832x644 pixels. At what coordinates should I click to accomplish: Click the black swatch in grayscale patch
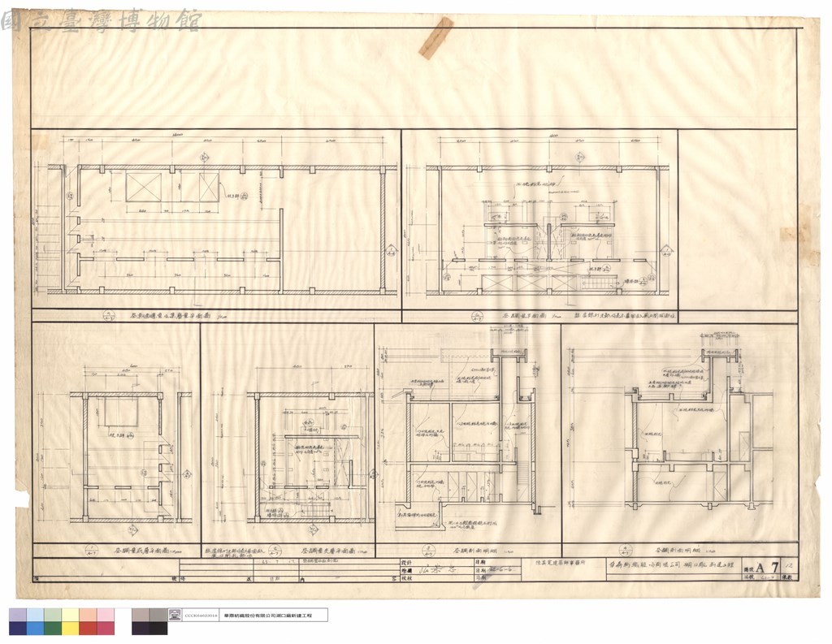158,629
